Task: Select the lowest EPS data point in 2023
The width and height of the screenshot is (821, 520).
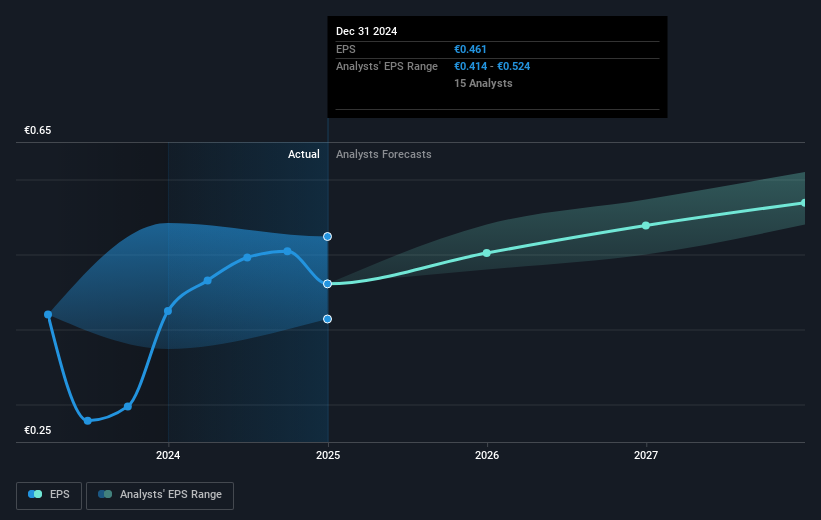Action: (88, 421)
